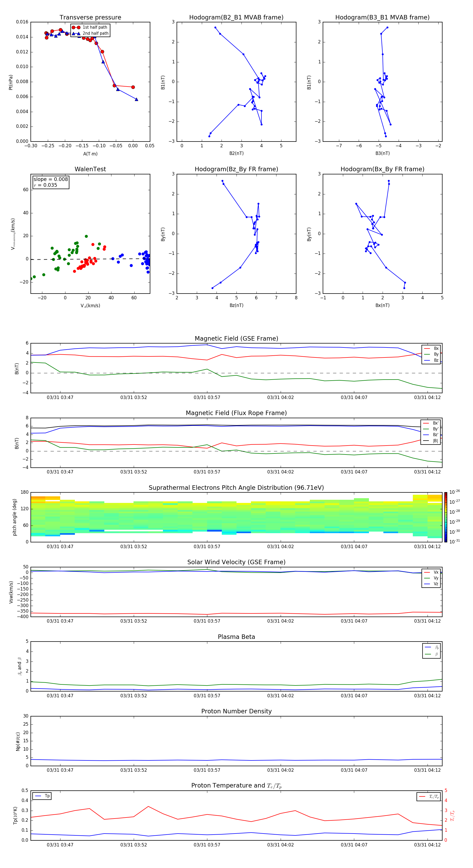
Task: Click the 'Vz' legend entry
Action: [x=431, y=584]
